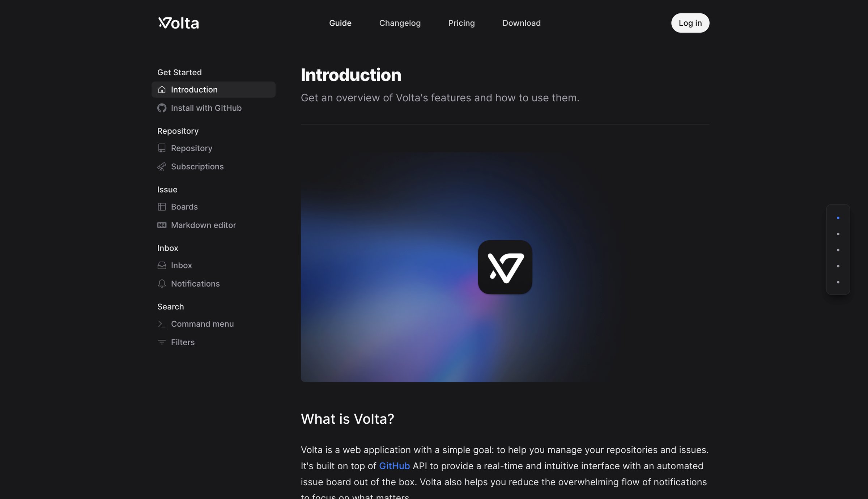The width and height of the screenshot is (868, 499).
Task: Go to the Pricing page
Action: [x=461, y=23]
